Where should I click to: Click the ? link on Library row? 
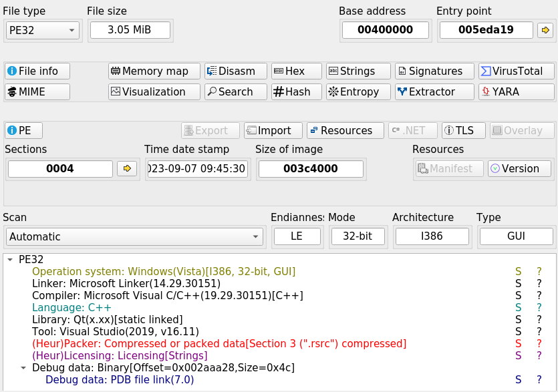(539, 320)
